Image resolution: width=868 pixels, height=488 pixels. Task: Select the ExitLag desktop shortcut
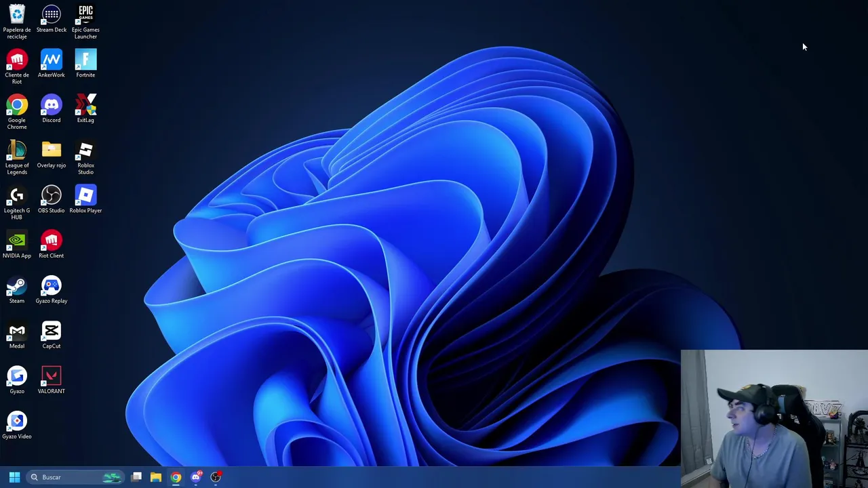pyautogui.click(x=85, y=109)
